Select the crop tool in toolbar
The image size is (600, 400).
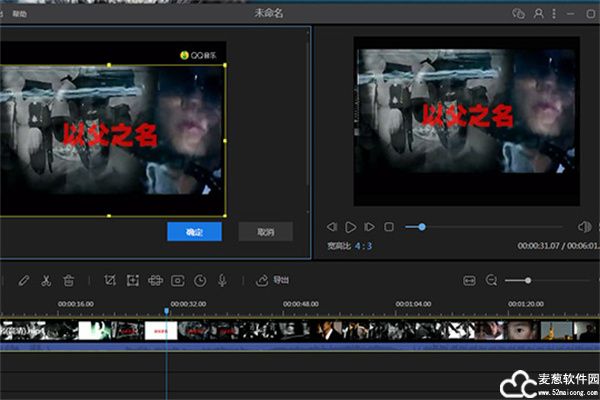click(110, 280)
